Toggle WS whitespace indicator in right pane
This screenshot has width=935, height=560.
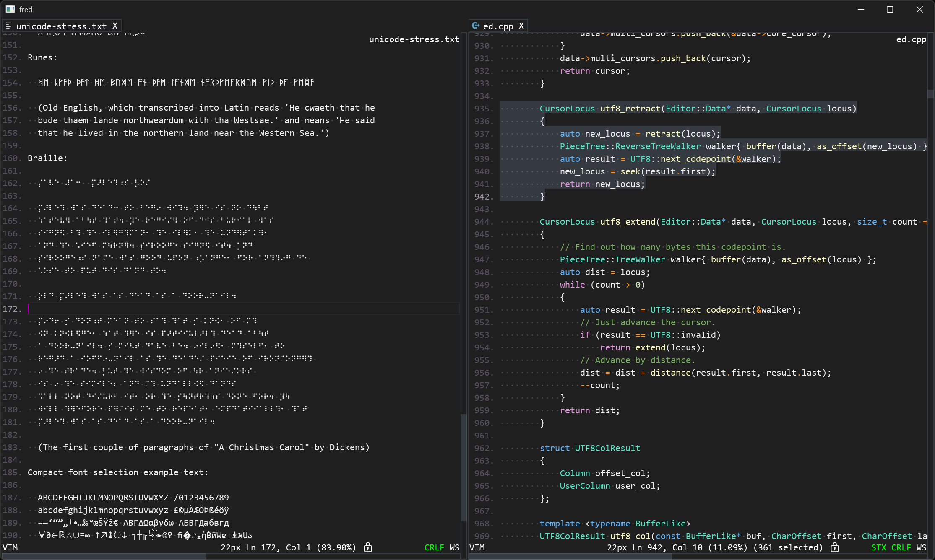tap(921, 547)
